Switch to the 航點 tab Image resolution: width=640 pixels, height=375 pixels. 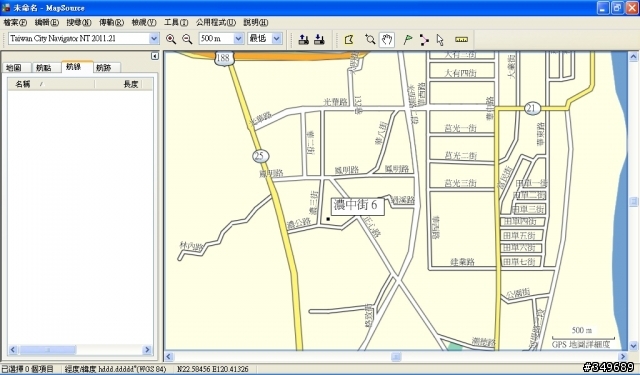click(46, 68)
